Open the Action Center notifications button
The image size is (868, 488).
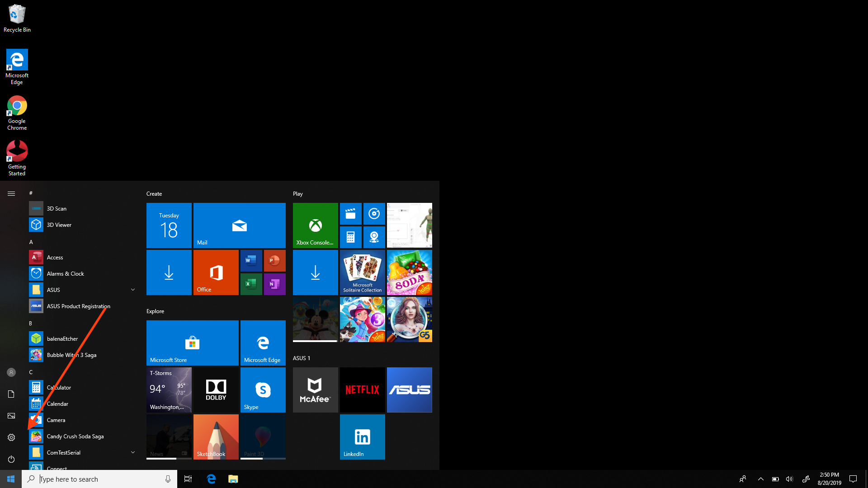853,479
